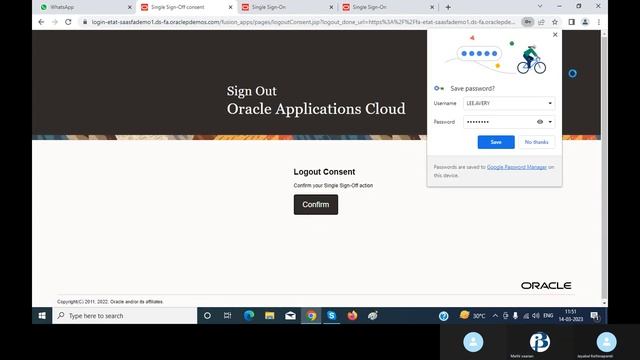Viewport: 640px width, 360px height.
Task: Click the browser back arrow
Action: 41,22
